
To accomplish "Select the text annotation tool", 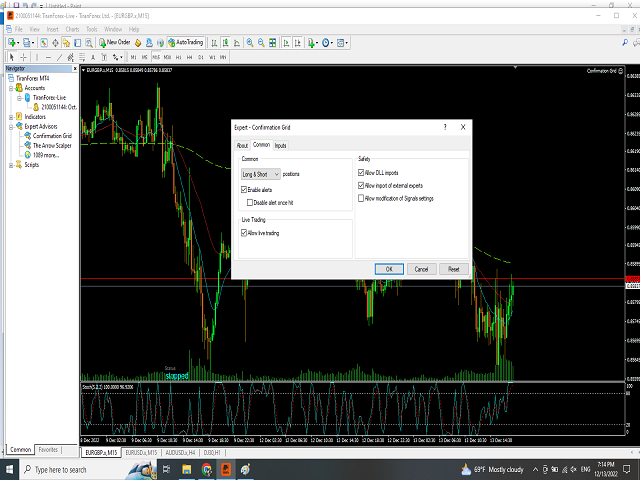I will 93,57.
